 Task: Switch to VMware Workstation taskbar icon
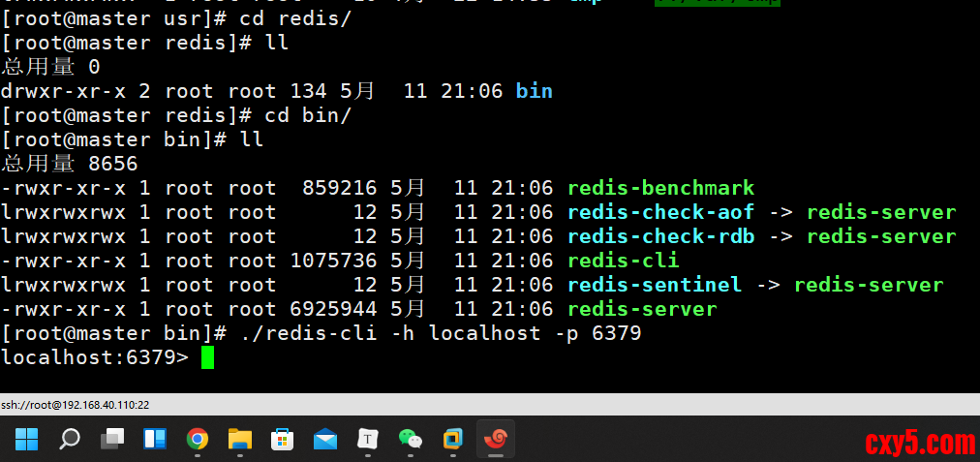(452, 440)
